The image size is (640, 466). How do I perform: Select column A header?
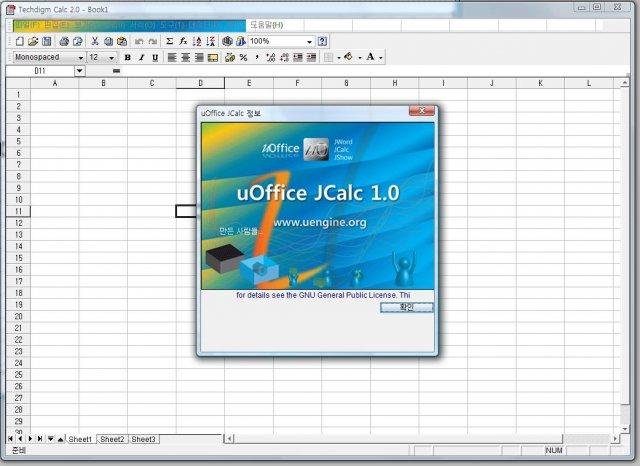(x=55, y=83)
